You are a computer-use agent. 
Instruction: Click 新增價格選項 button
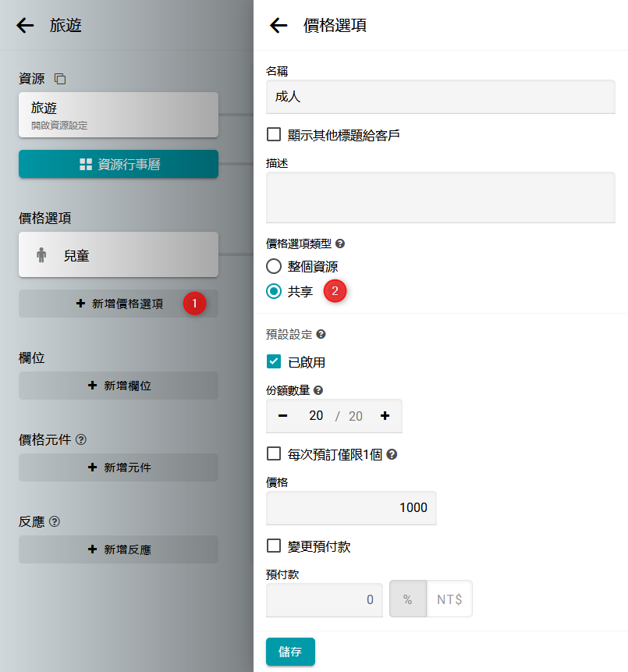click(x=119, y=304)
